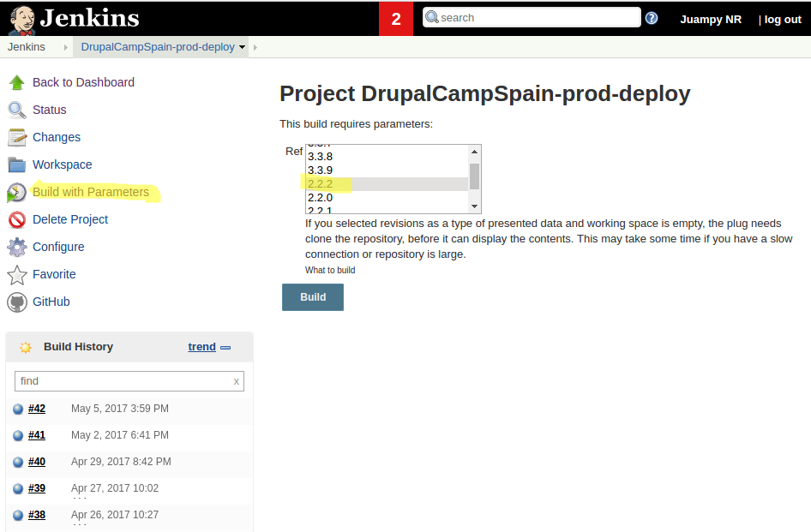Open the Status menu link
This screenshot has height=532, width=811.
tap(49, 111)
